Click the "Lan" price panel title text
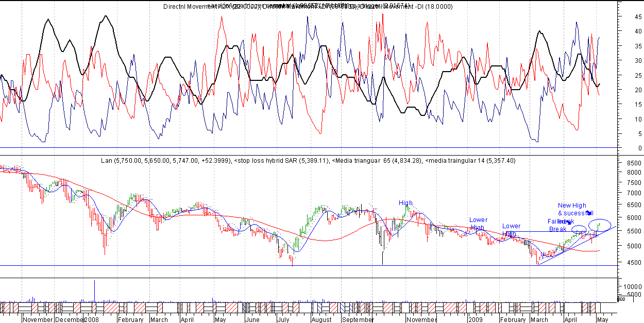 click(107, 161)
